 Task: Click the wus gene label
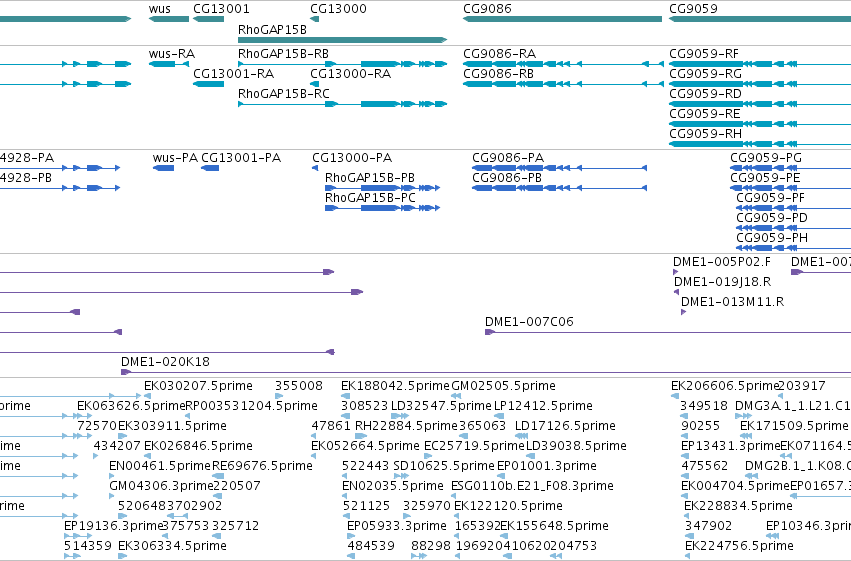point(160,9)
